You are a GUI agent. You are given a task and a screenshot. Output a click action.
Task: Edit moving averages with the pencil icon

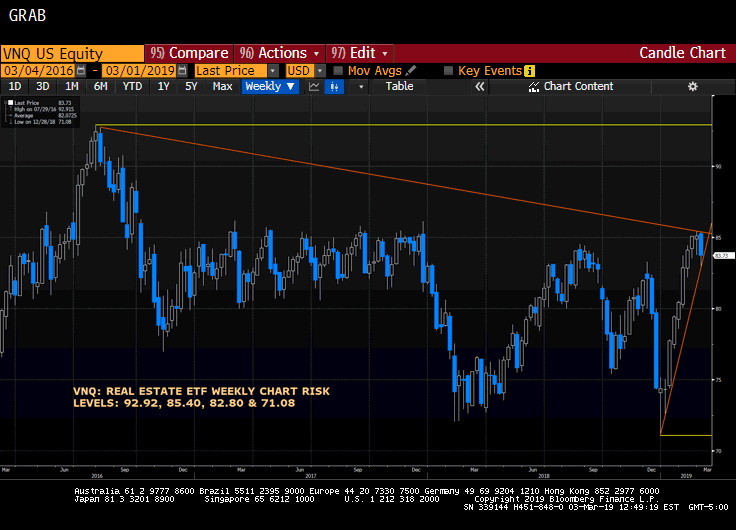411,70
